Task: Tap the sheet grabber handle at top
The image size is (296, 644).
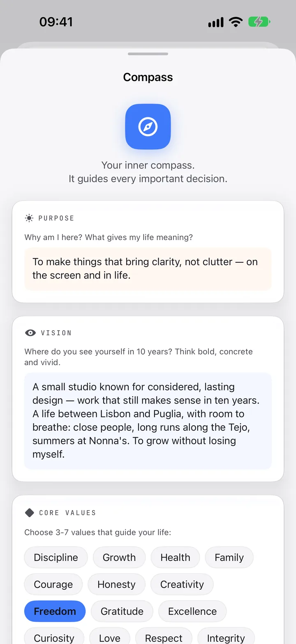Action: click(x=148, y=54)
